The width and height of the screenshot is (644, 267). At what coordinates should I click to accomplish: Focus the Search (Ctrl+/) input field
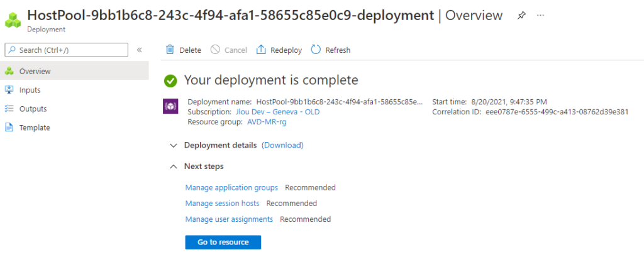(67, 50)
